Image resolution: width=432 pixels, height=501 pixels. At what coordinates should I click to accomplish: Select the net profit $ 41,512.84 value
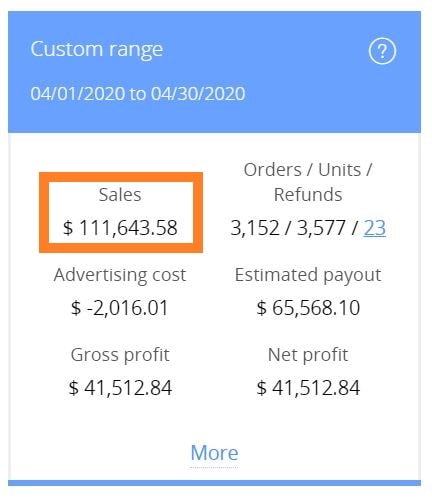pyautogui.click(x=308, y=388)
